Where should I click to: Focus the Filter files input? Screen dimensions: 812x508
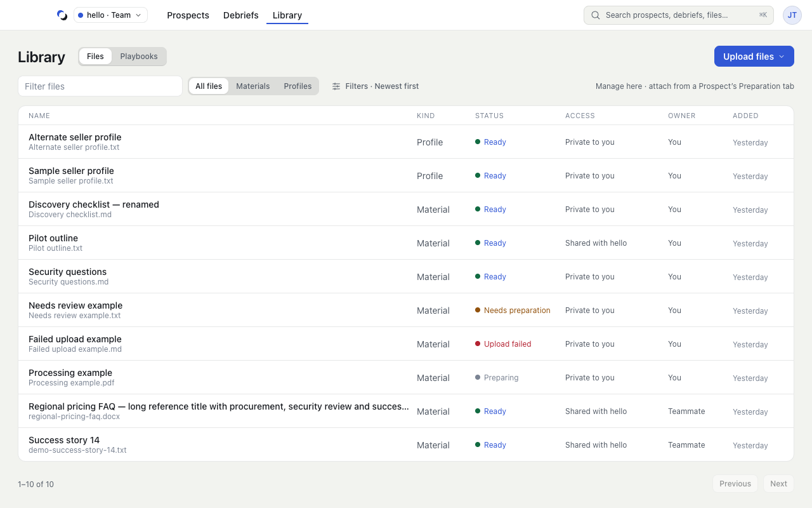click(100, 86)
